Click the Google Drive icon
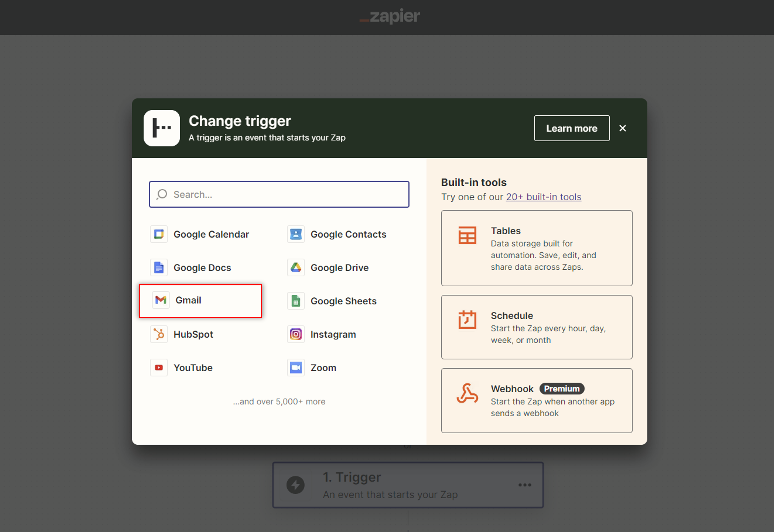The width and height of the screenshot is (774, 532). tap(296, 268)
